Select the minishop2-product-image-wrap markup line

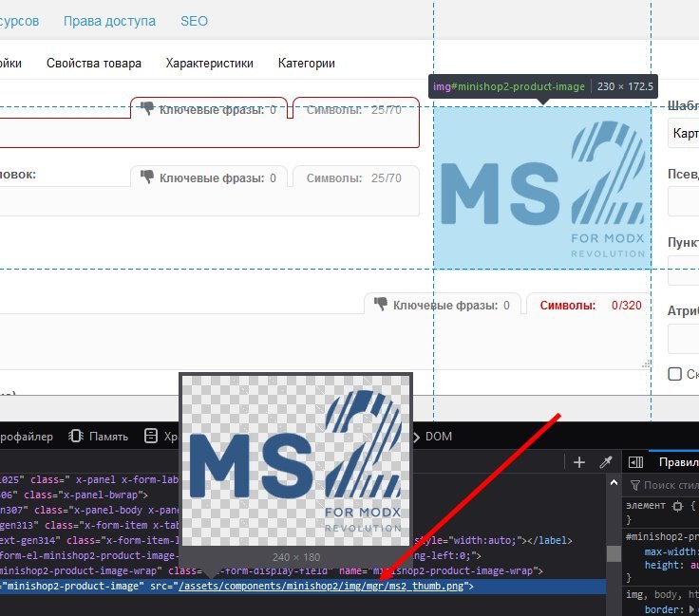click(271, 570)
